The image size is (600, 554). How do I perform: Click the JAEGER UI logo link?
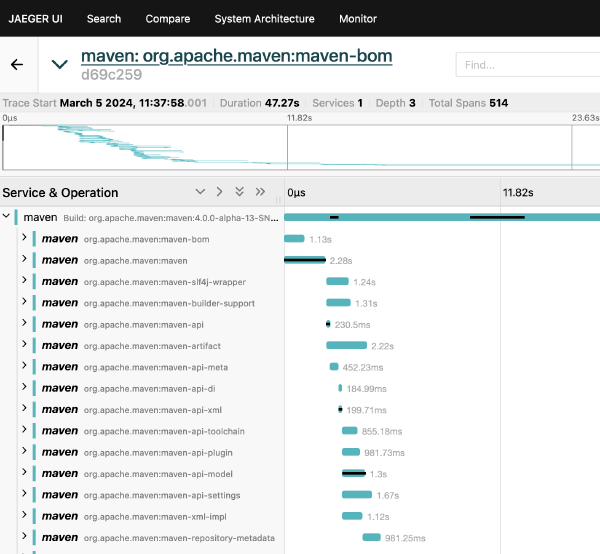point(37,18)
